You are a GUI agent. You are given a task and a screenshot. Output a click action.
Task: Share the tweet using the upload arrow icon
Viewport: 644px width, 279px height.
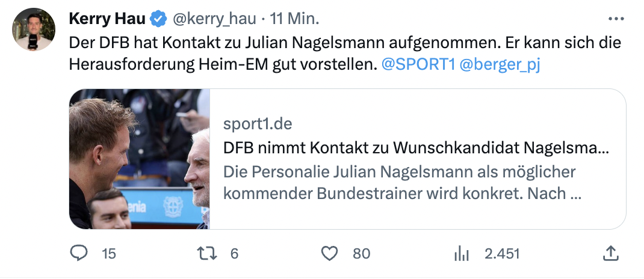[611, 253]
